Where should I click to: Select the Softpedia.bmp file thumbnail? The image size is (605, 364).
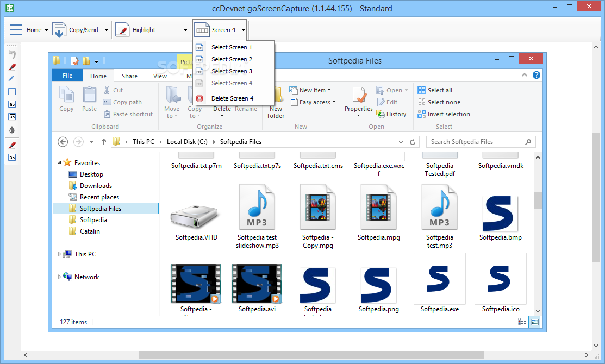click(x=501, y=213)
